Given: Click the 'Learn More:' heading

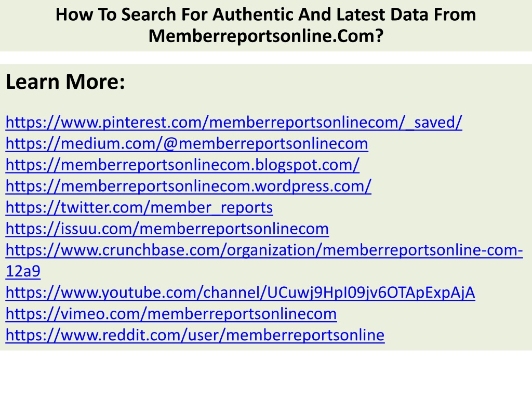Looking at the screenshot, I should click(65, 82).
